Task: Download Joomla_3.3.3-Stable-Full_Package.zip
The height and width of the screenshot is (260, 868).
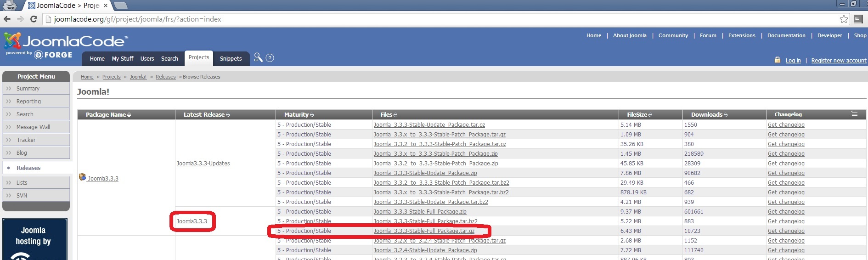Action: (x=420, y=212)
